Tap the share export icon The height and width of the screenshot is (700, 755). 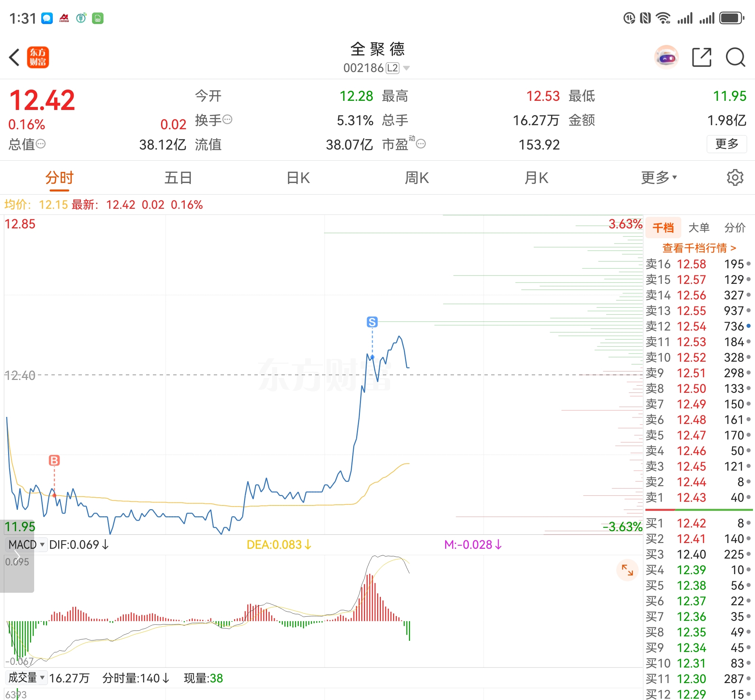[x=702, y=58]
